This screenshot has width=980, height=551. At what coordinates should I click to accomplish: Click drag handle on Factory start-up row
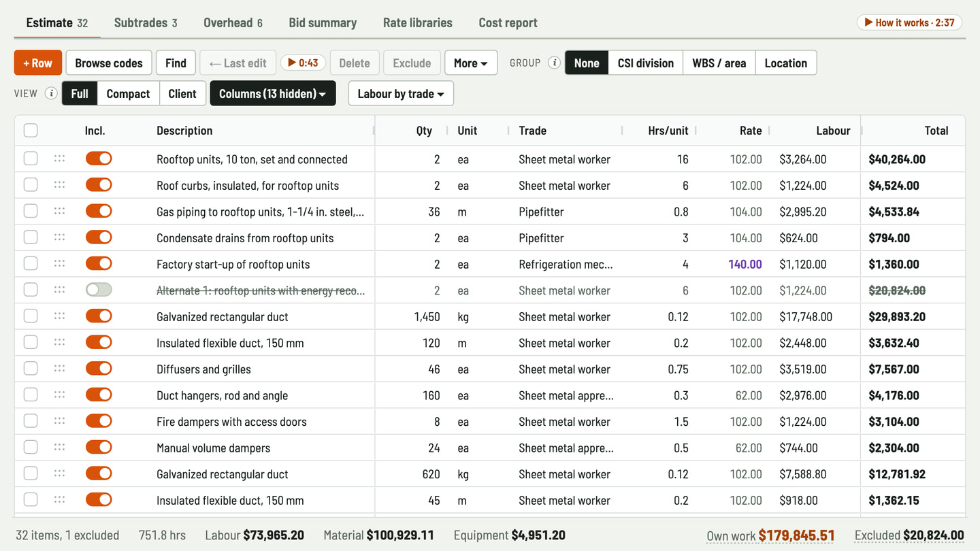coord(59,264)
